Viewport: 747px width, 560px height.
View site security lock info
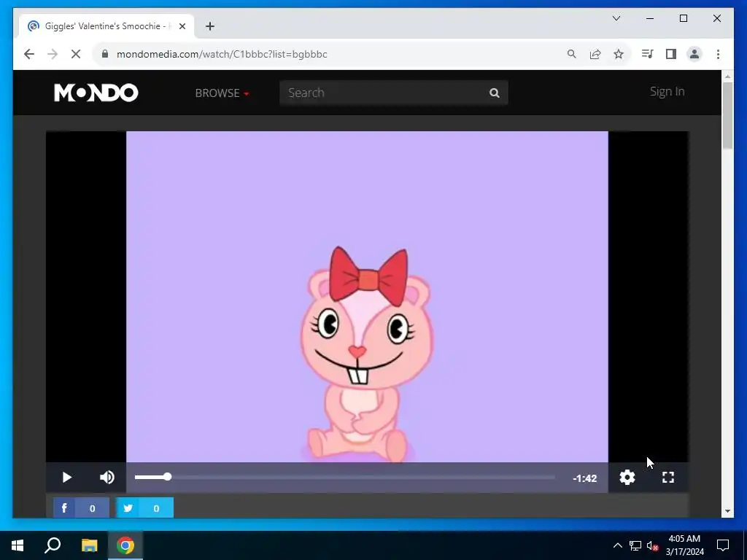105,54
